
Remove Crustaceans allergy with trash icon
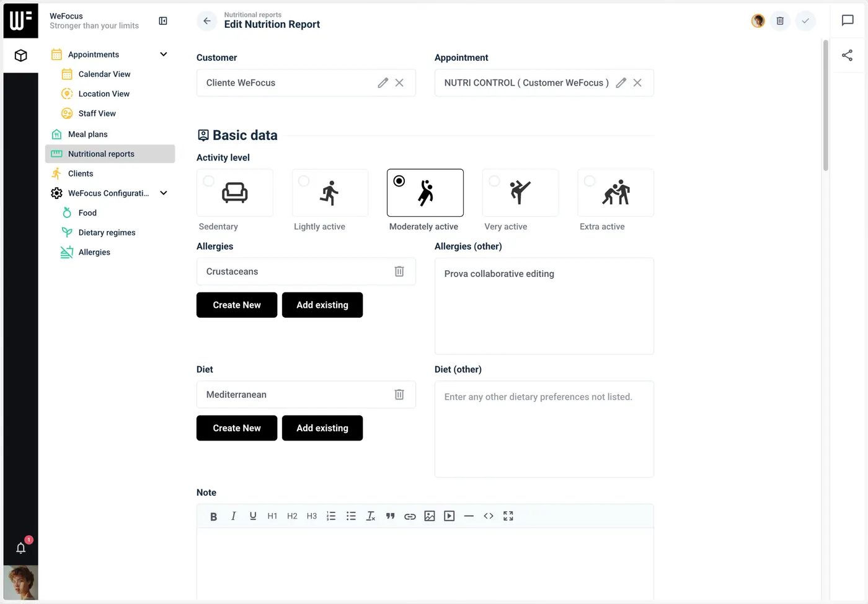pyautogui.click(x=399, y=271)
